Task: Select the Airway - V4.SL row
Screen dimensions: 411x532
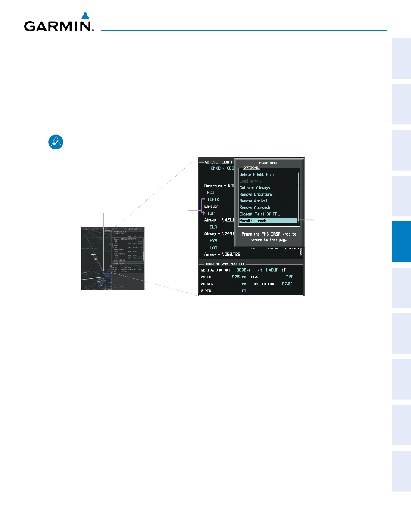Action: [x=219, y=220]
